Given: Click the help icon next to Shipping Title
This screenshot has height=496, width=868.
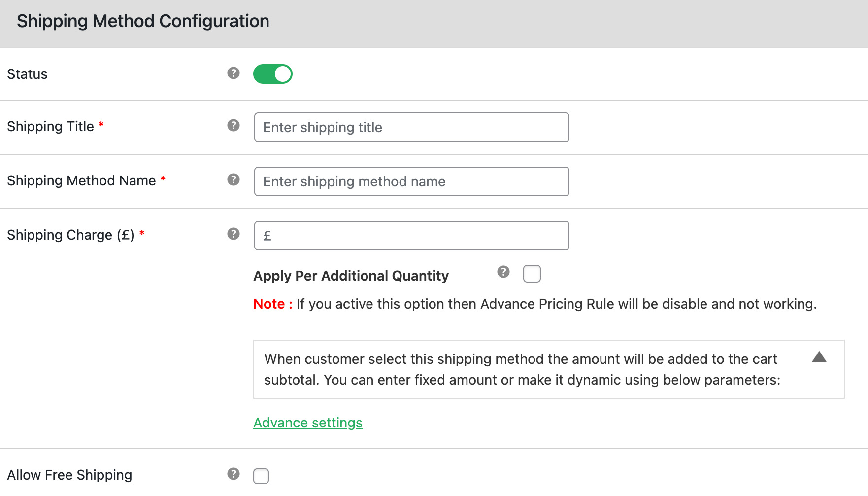Looking at the screenshot, I should click(234, 126).
